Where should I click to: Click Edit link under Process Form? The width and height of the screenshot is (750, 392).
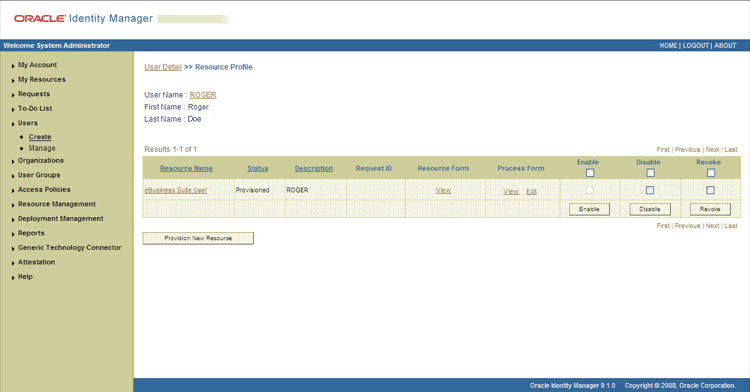coord(531,191)
